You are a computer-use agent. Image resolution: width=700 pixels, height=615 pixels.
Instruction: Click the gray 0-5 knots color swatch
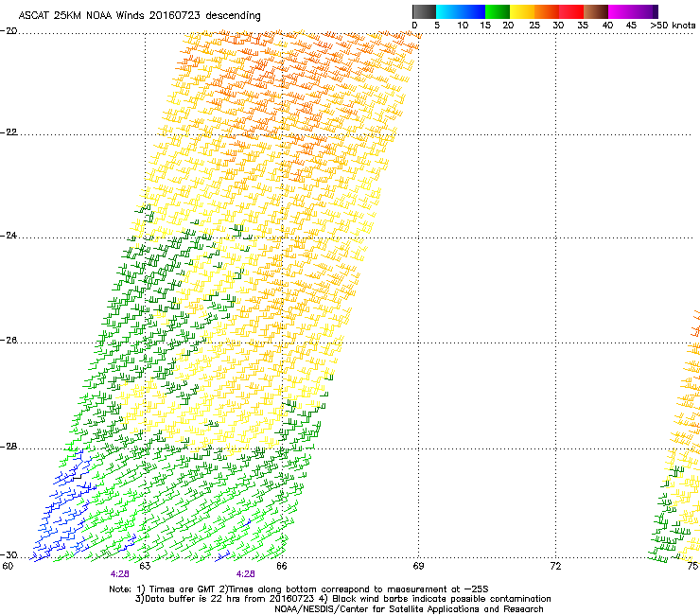tap(424, 11)
